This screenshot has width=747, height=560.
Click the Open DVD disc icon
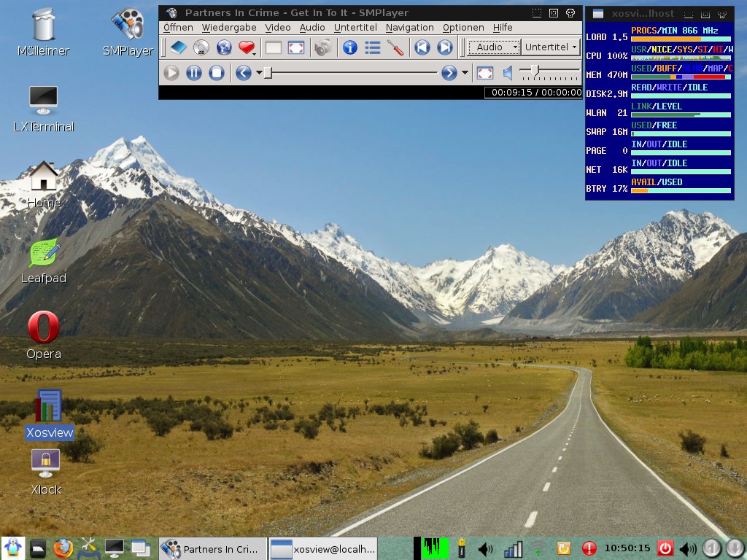[x=201, y=48]
